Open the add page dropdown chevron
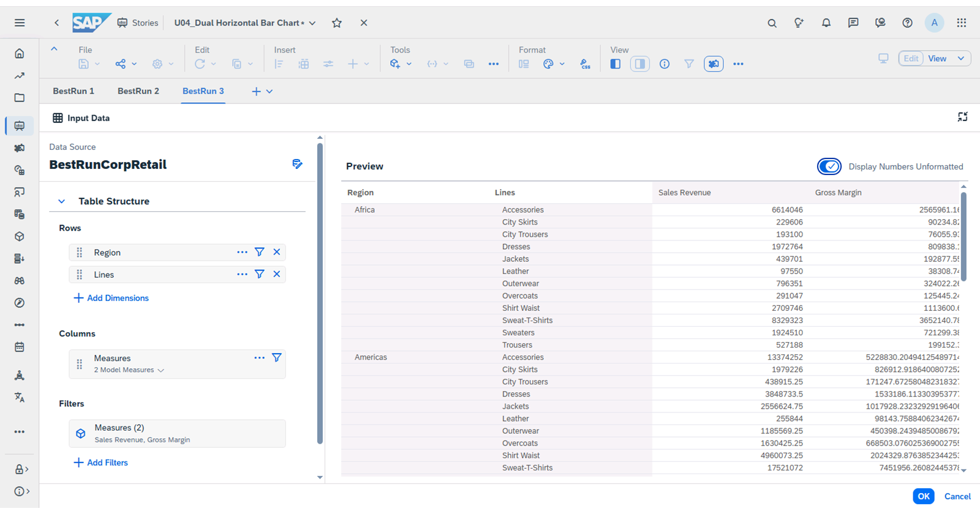 click(269, 91)
